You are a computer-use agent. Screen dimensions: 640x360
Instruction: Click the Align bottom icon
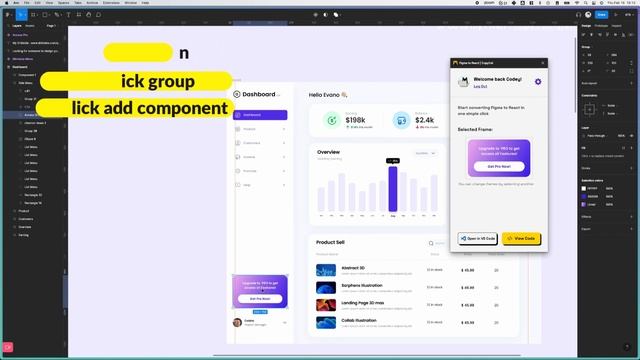click(623, 35)
